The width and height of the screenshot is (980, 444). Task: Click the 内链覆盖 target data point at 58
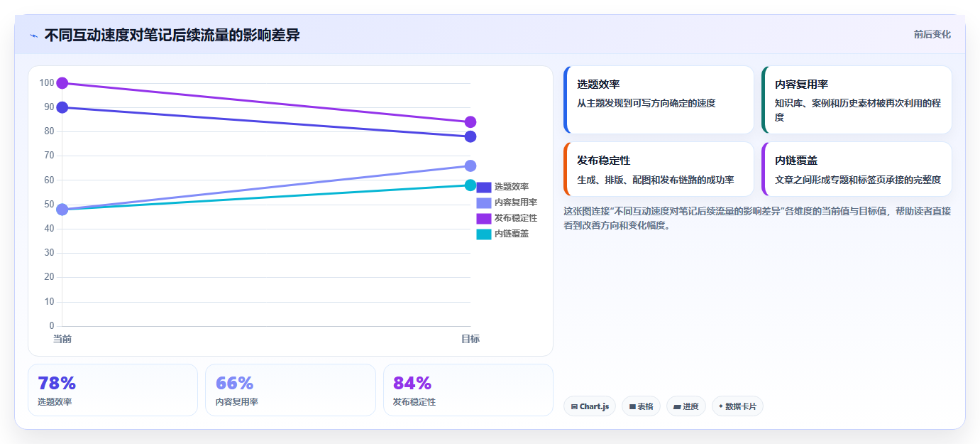(470, 185)
